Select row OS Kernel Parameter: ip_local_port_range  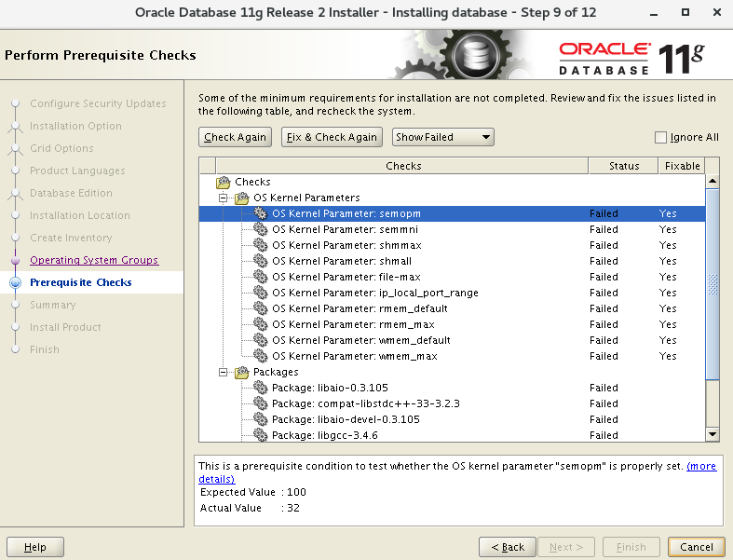tap(452, 293)
